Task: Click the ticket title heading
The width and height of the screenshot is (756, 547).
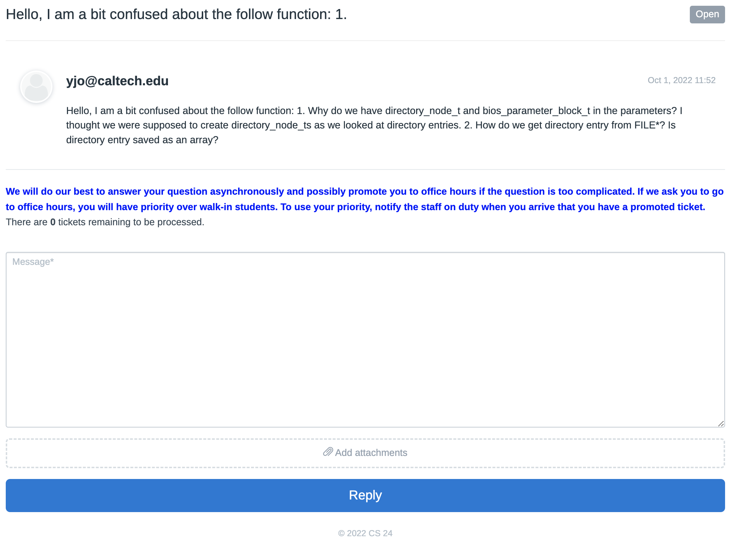Action: click(x=176, y=14)
